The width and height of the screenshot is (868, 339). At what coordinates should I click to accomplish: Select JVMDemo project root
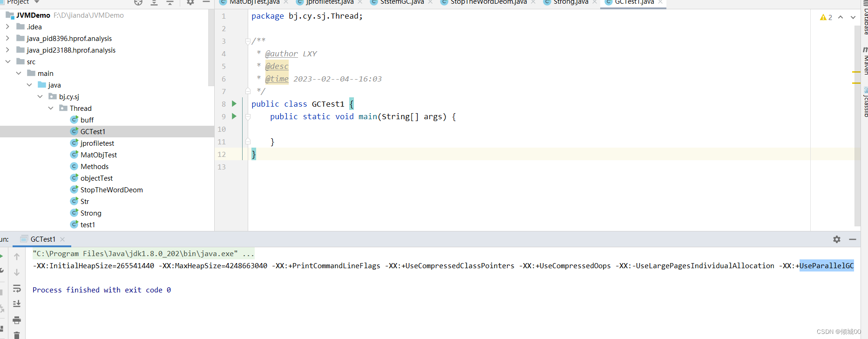click(x=33, y=15)
